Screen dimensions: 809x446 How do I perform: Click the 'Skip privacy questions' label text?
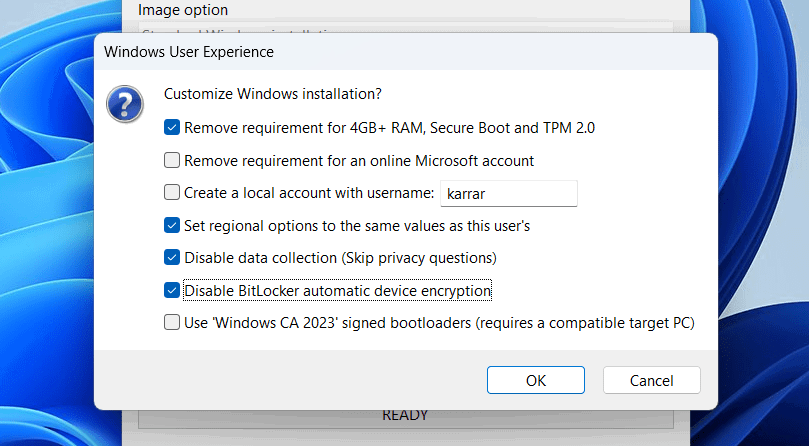coord(419,258)
